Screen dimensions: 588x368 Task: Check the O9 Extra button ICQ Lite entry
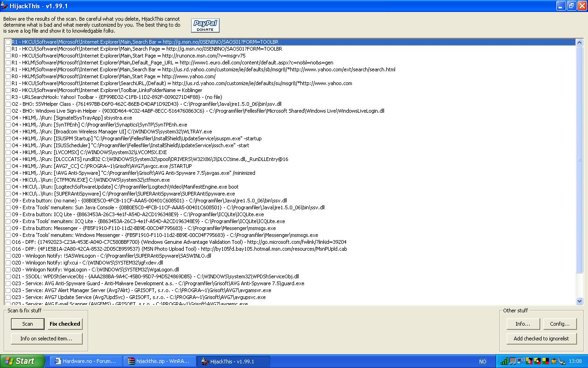(8, 214)
